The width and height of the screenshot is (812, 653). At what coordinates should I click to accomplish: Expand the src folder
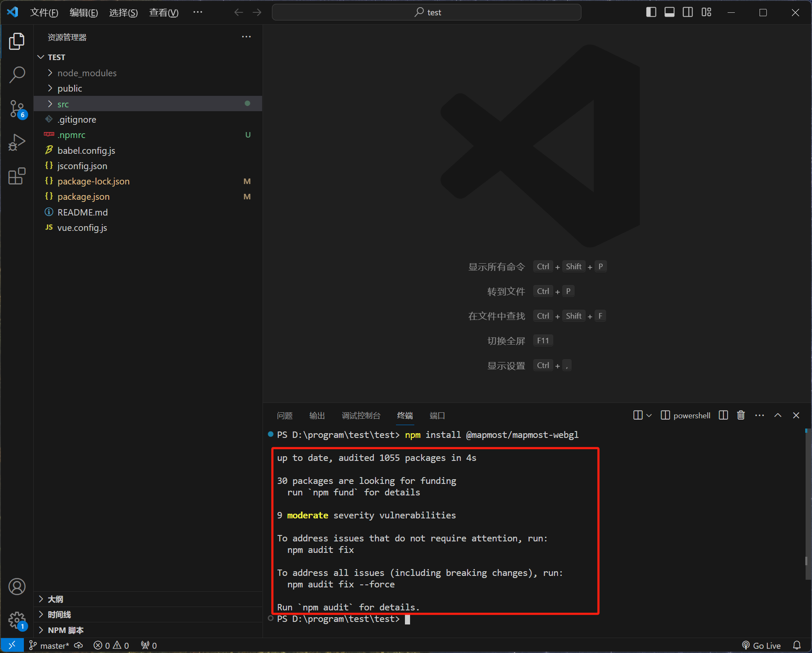pyautogui.click(x=148, y=104)
